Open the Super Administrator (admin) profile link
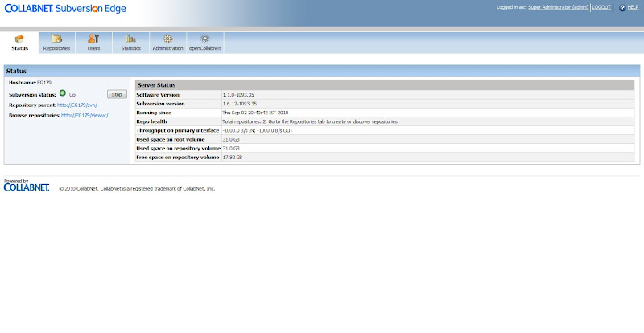 (x=558, y=7)
